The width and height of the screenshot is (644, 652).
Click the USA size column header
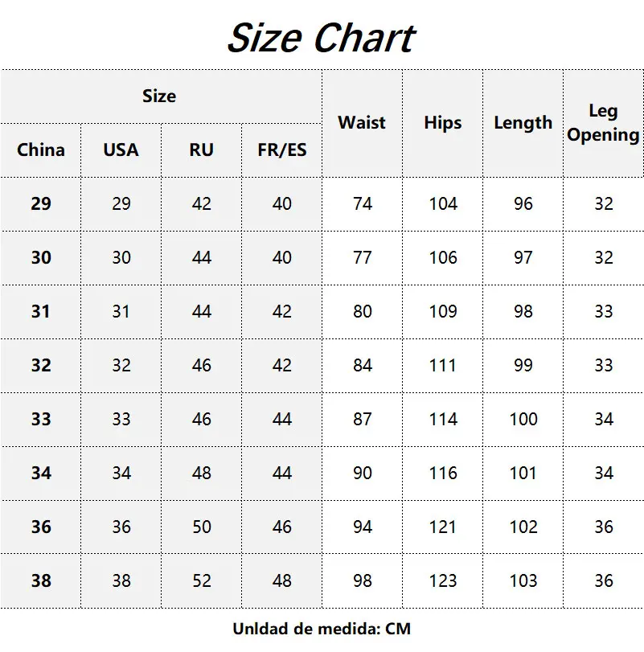(121, 150)
